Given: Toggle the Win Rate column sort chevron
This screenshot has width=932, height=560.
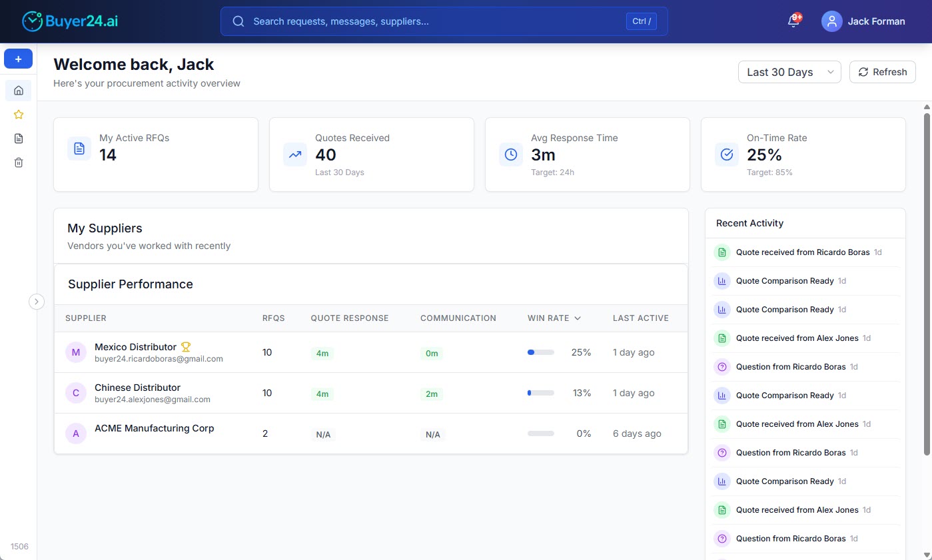Looking at the screenshot, I should [x=577, y=318].
